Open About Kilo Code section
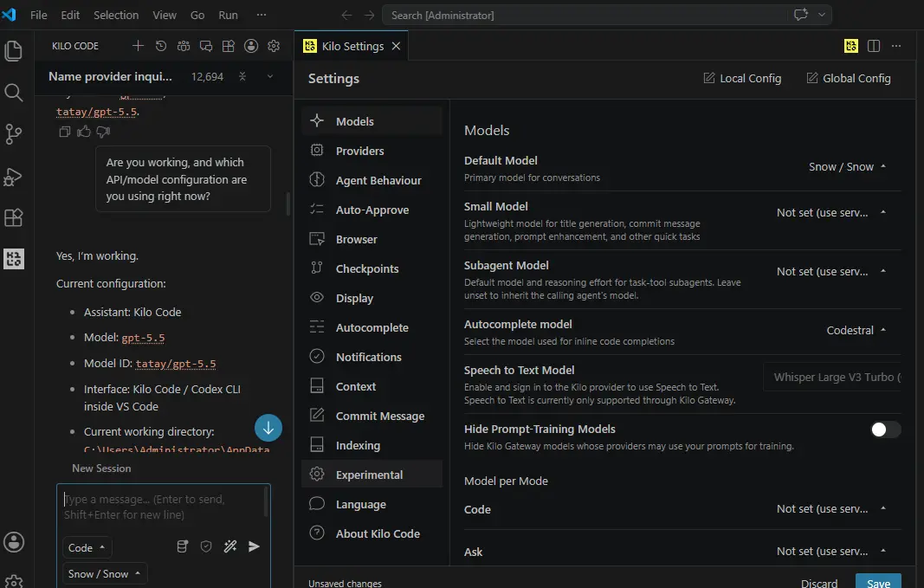The image size is (924, 588). (372, 533)
